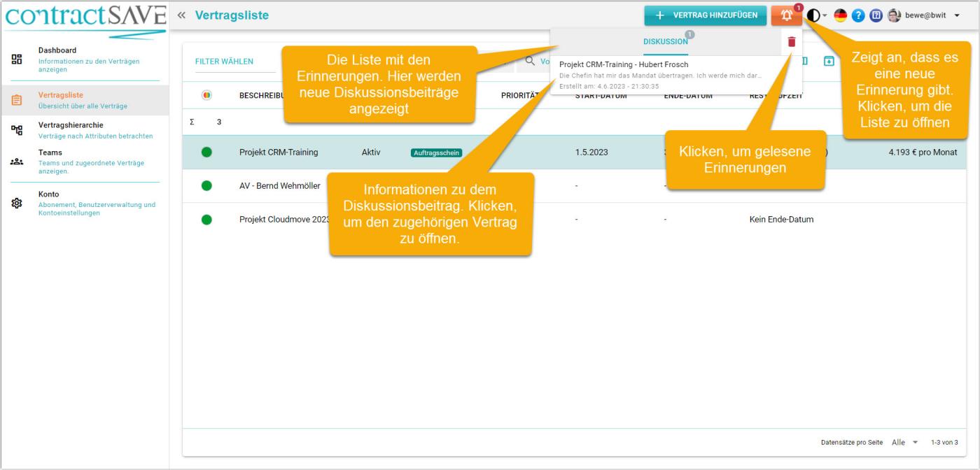
Task: Open Teams in the sidebar menu
Action: (50, 152)
